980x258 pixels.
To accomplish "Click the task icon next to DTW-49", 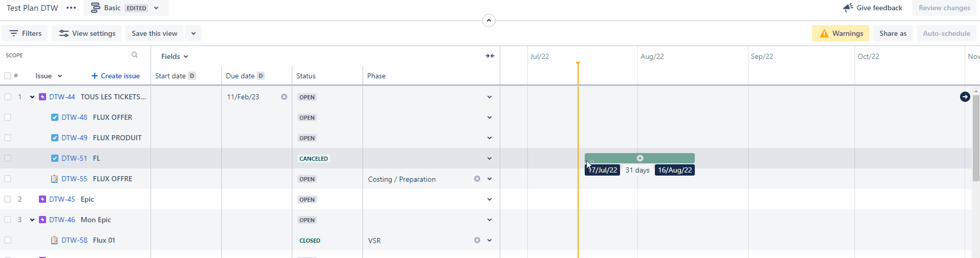I will [55, 138].
